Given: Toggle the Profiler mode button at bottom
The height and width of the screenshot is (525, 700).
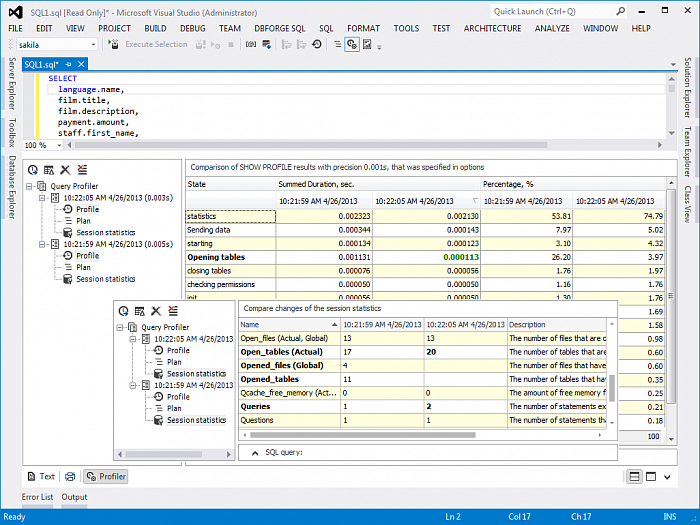Looking at the screenshot, I should [106, 476].
